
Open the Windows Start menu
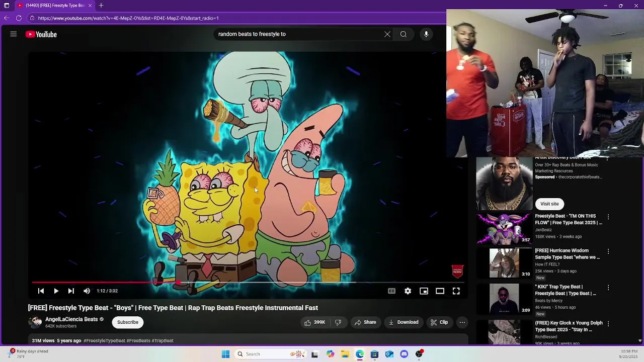tap(225, 354)
